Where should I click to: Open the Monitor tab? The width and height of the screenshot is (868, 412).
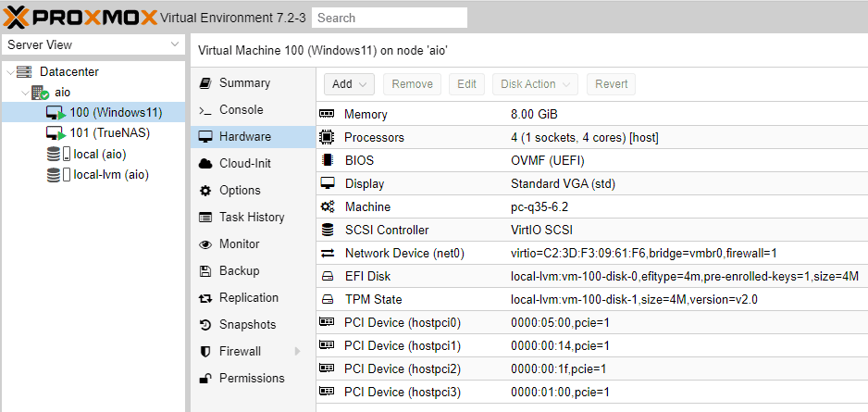tap(253, 243)
